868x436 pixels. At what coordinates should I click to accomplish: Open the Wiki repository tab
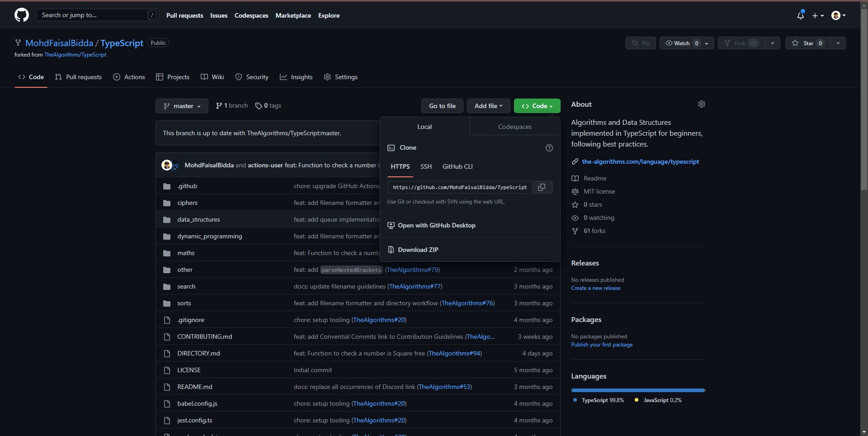(x=212, y=77)
